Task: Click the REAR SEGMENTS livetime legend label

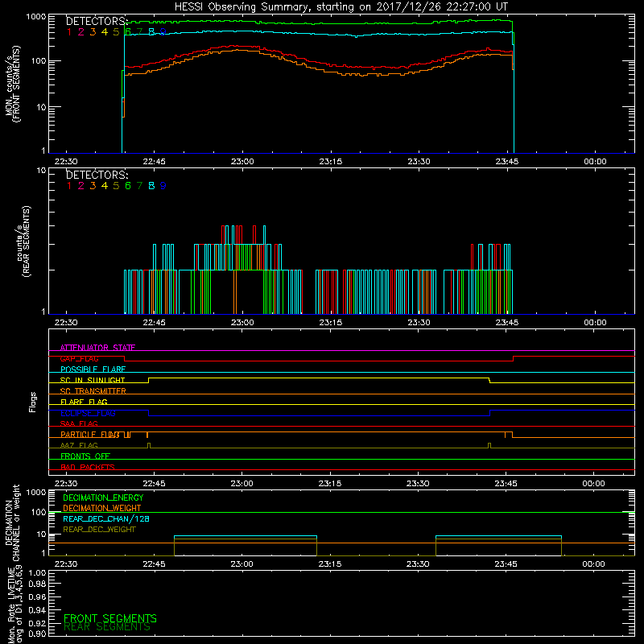Action: pyautogui.click(x=107, y=627)
